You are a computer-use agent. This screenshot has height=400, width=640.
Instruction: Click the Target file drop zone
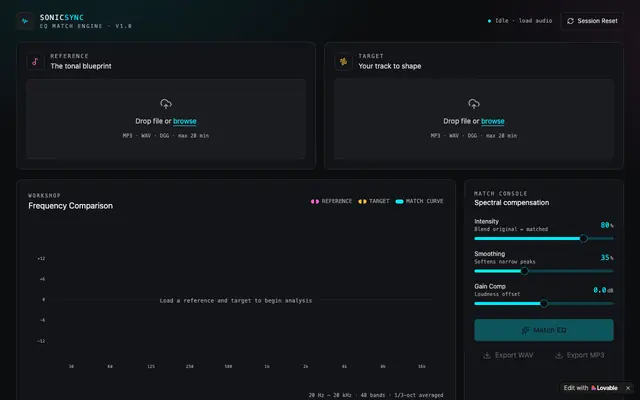474,119
